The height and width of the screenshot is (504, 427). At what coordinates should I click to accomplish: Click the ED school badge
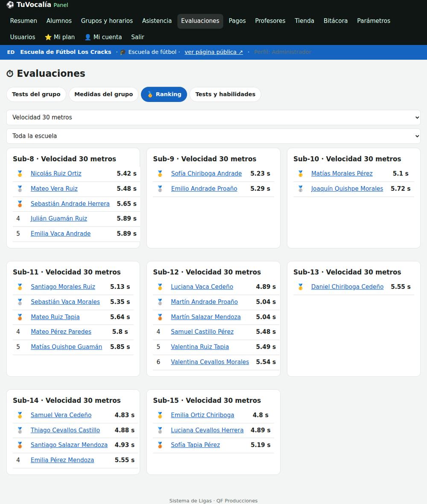(11, 52)
